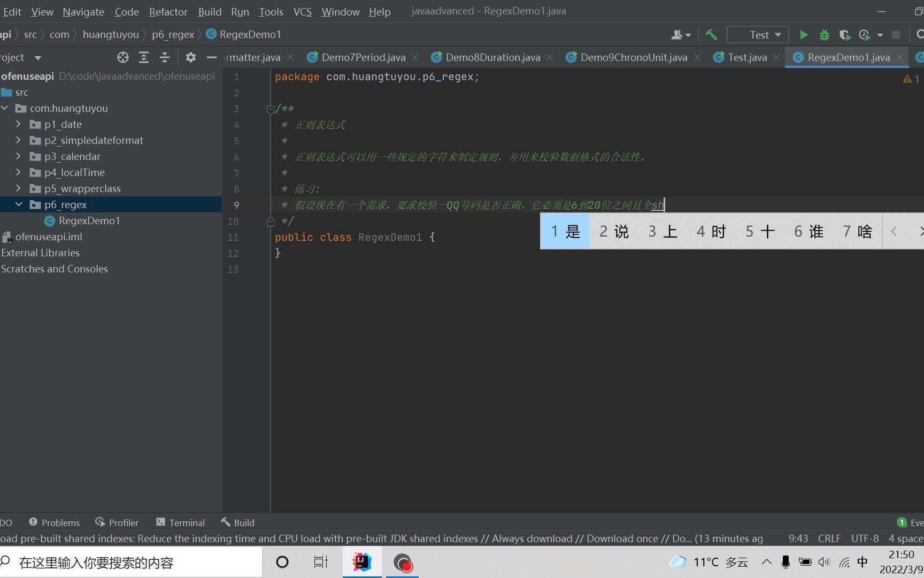The height and width of the screenshot is (578, 924).
Task: Open the Navigate menu
Action: (83, 12)
